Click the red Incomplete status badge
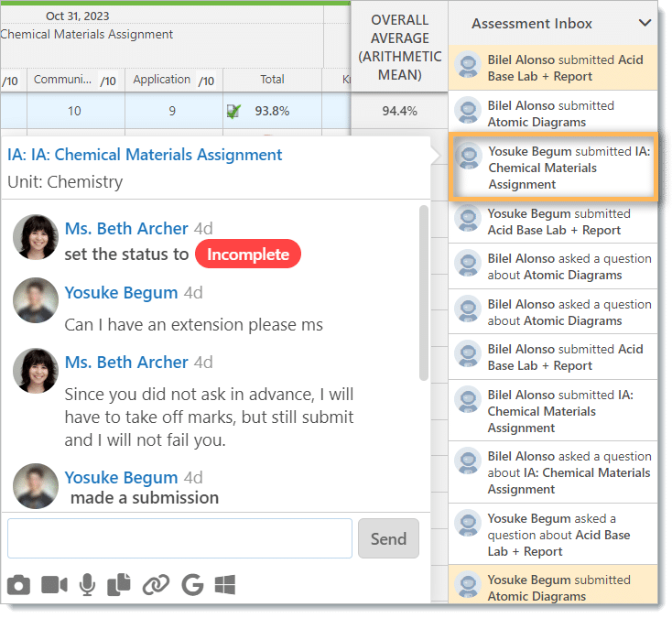Viewport: 672px width, 618px height. pyautogui.click(x=248, y=255)
